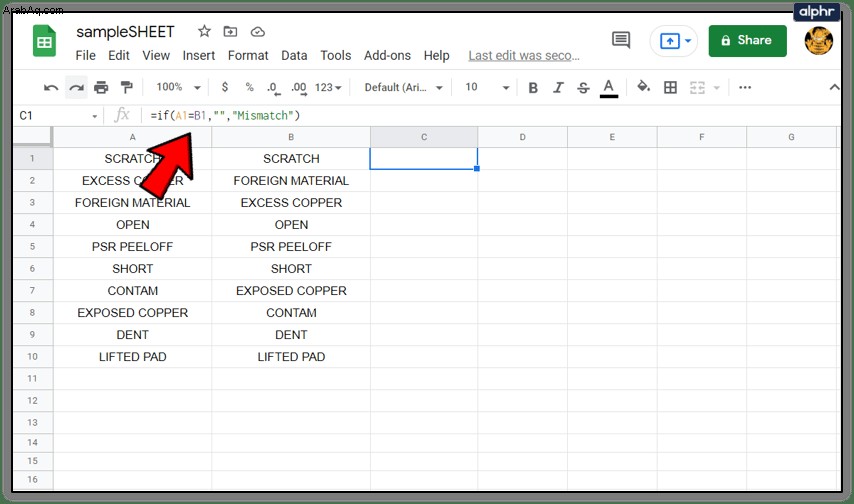Open the font size 10 dropdown
Viewport: 854px width, 504px height.
pos(487,87)
